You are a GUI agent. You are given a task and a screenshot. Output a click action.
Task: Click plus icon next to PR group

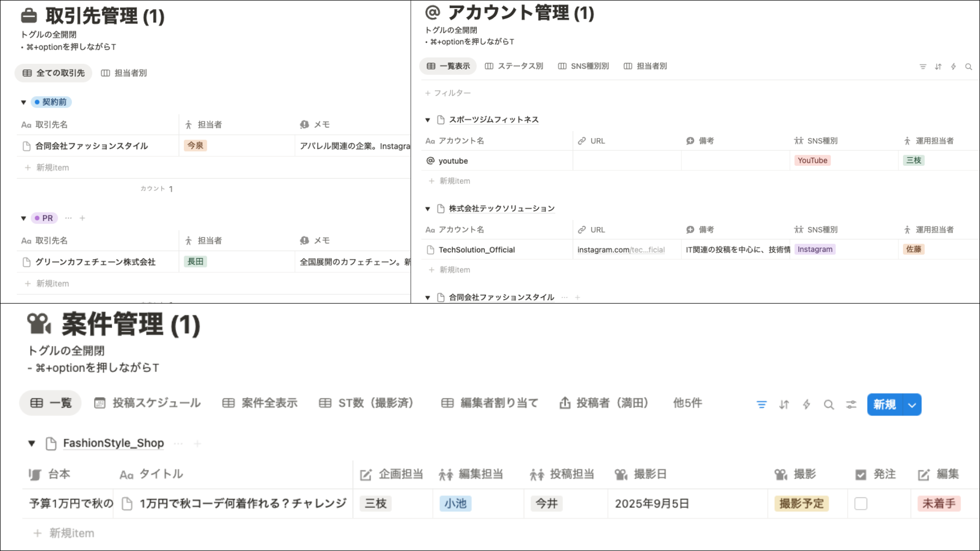tap(82, 218)
